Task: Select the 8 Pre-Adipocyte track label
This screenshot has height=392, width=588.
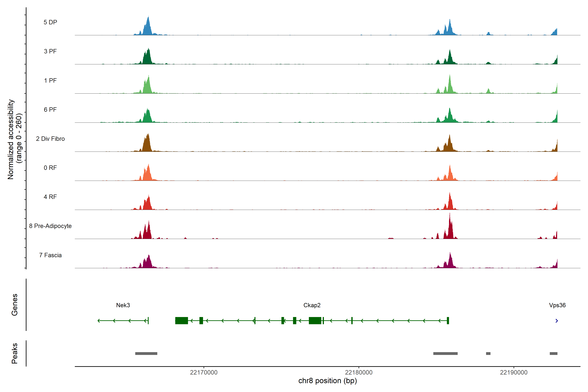Action: pos(50,226)
